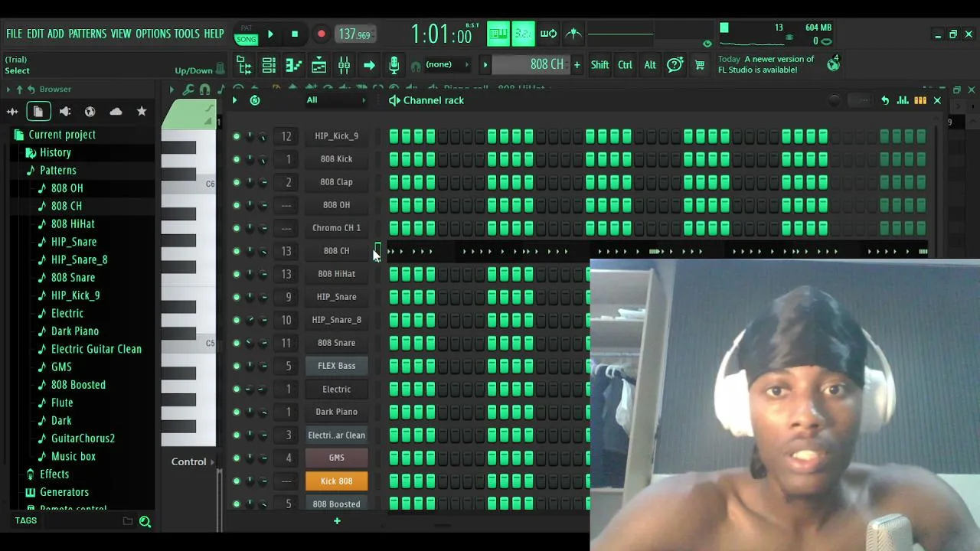980x551 pixels.
Task: Click the circular loop icon beside All filter
Action: (x=255, y=100)
